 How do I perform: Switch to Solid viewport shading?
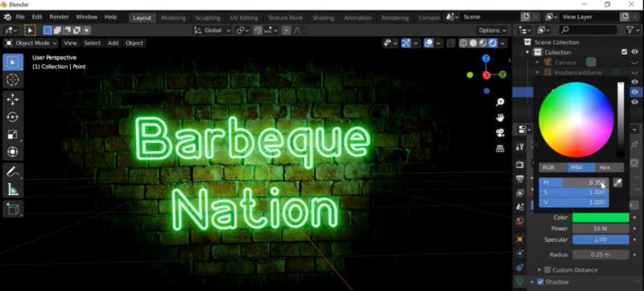coord(473,44)
